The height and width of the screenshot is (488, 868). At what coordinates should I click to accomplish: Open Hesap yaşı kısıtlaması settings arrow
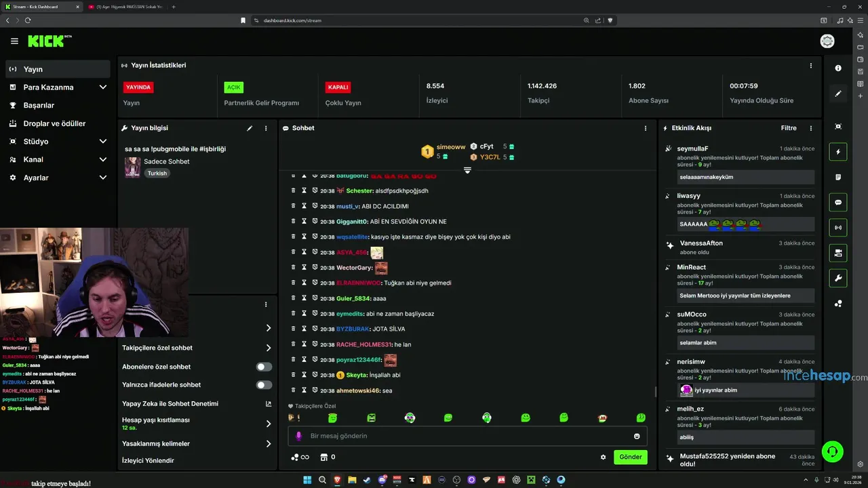click(x=268, y=424)
